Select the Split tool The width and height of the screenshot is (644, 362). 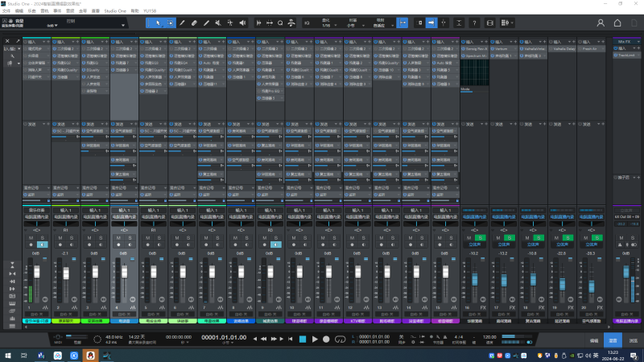click(x=182, y=23)
